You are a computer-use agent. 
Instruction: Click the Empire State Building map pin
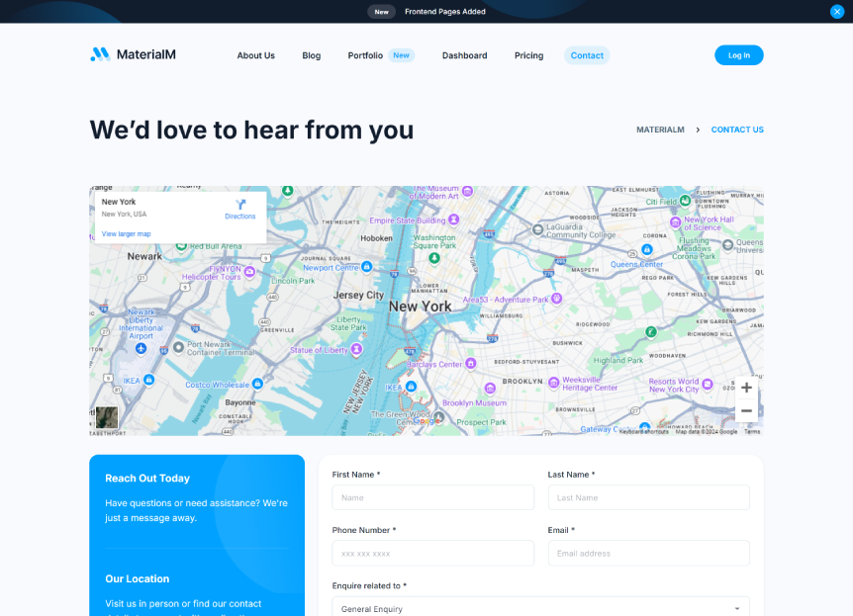(x=453, y=220)
